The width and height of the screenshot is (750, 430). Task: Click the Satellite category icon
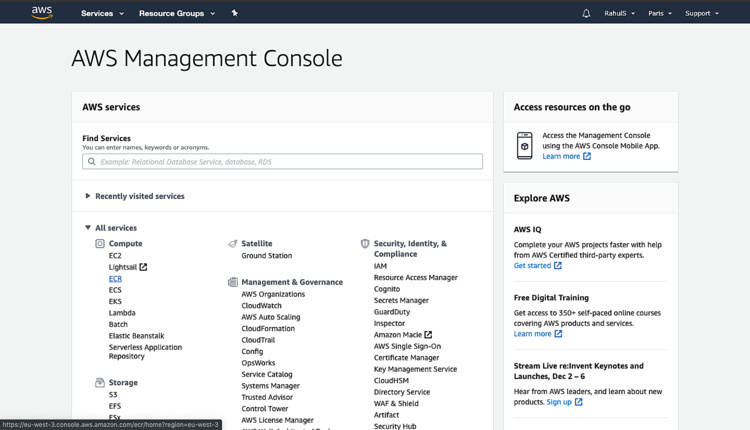click(232, 243)
